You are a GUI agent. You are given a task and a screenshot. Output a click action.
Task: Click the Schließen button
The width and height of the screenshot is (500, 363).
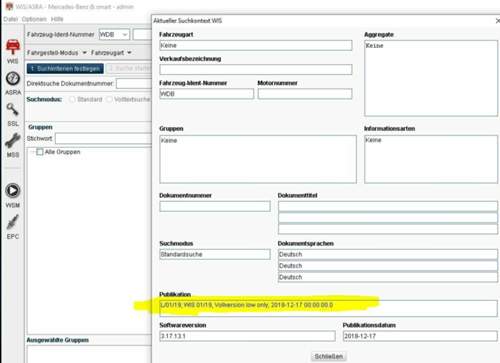click(329, 356)
